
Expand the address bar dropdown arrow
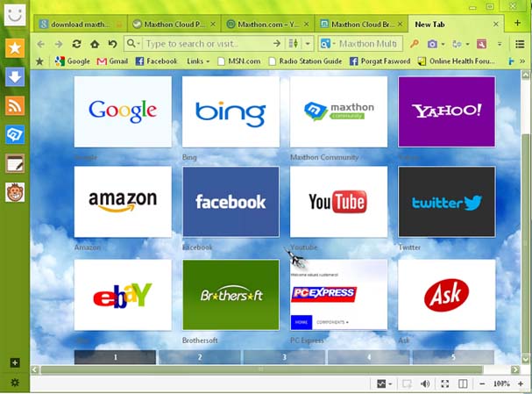[x=308, y=44]
